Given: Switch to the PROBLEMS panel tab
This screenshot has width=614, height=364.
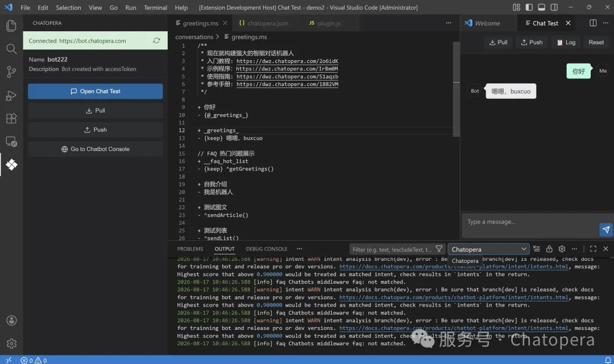Looking at the screenshot, I should click(190, 249).
